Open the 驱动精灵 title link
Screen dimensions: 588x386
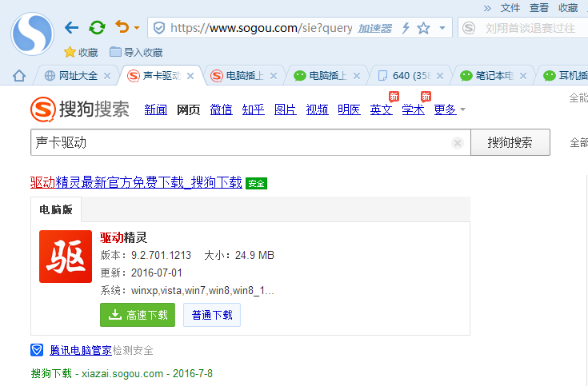[x=123, y=237]
